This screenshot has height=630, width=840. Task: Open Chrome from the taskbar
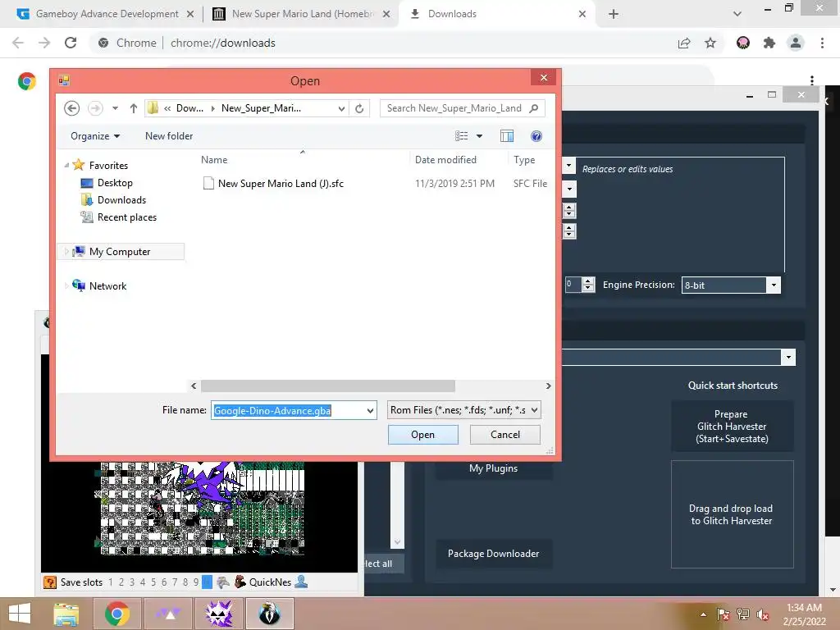click(117, 614)
